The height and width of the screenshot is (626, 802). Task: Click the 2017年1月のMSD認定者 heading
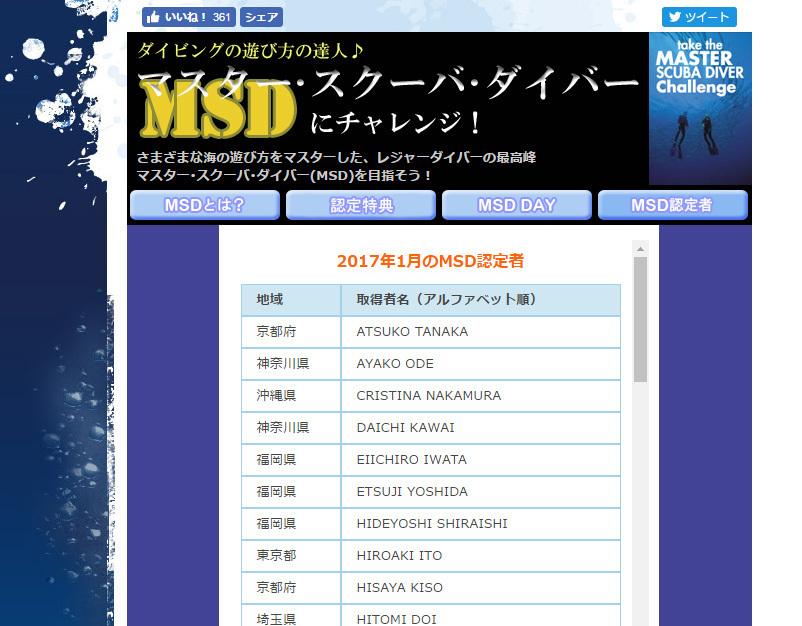pyautogui.click(x=430, y=261)
